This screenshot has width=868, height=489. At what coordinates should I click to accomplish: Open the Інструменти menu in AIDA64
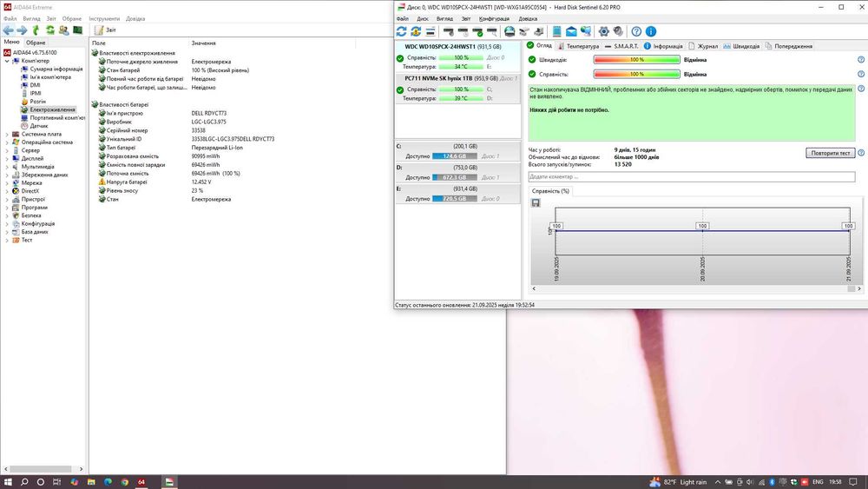[104, 19]
